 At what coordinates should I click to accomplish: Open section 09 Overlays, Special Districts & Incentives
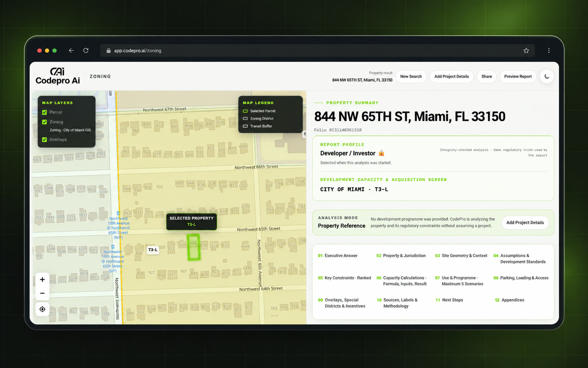coord(341,303)
